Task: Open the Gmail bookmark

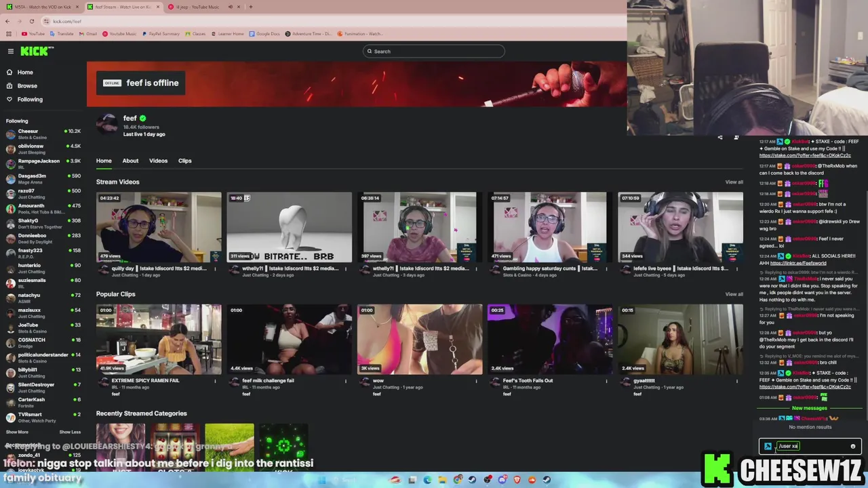Action: point(87,33)
